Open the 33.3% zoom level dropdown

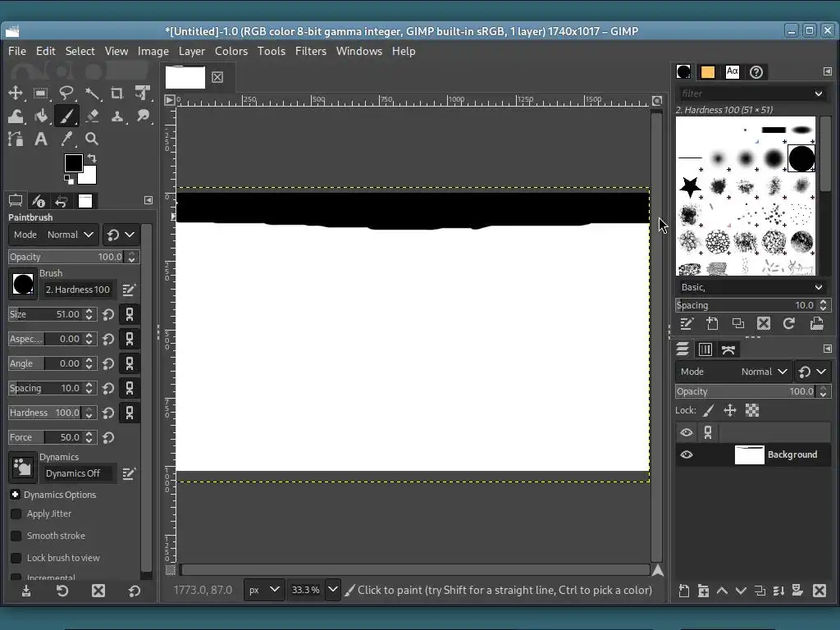click(x=333, y=590)
